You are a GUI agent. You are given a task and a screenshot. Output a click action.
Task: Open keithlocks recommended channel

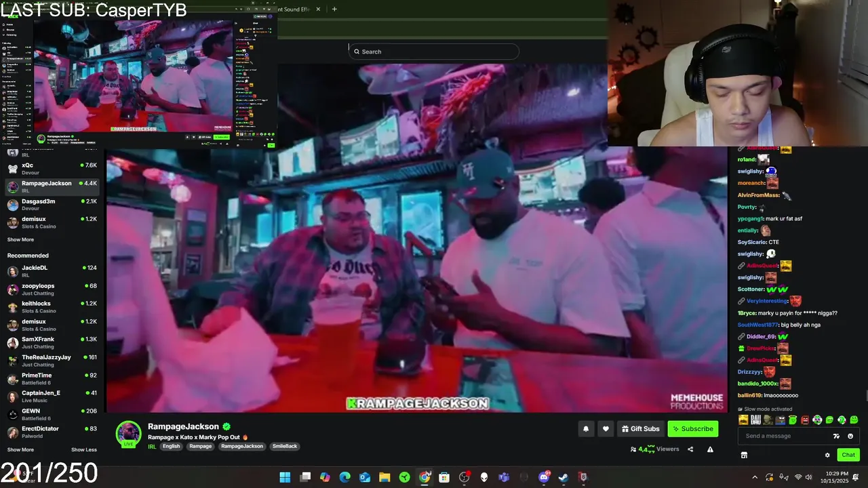[52, 307]
